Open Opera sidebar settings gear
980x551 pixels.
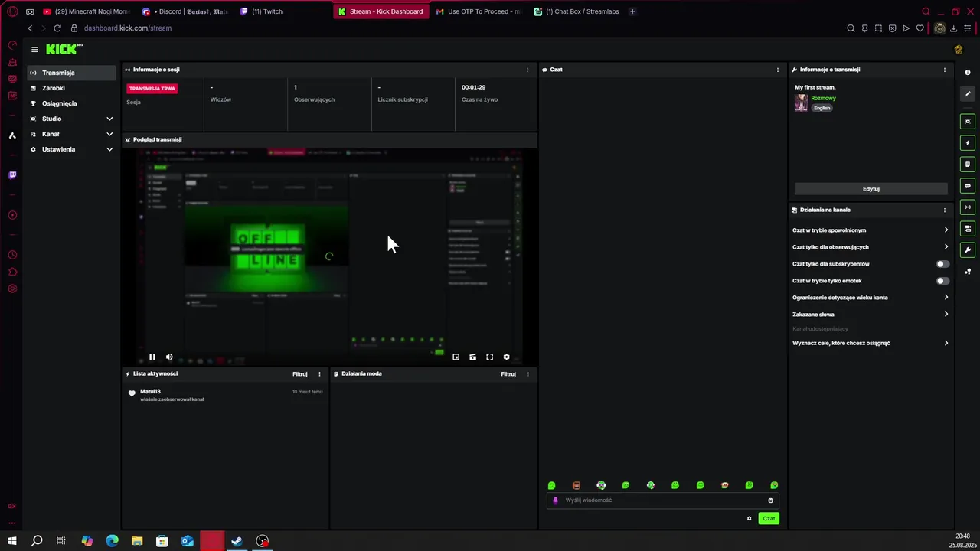(12, 289)
